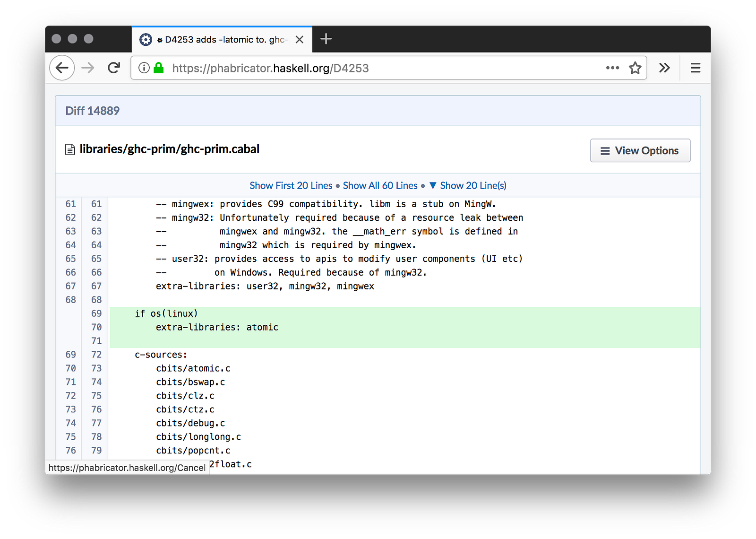This screenshot has height=539, width=756.
Task: Open the View Options dropdown
Action: (x=640, y=151)
